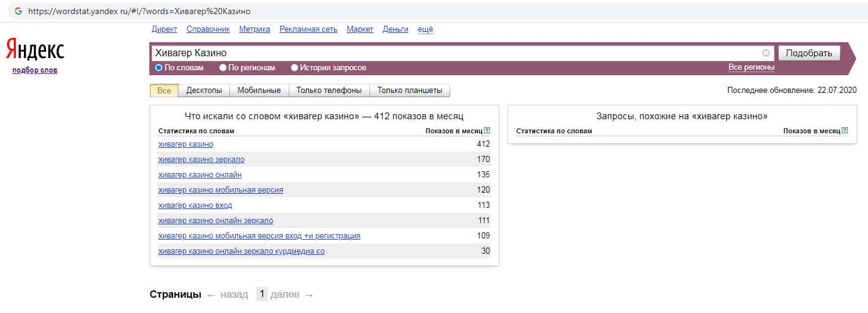This screenshot has height=313, width=868.
Task: Click help icon in similar queries panel
Action: (845, 131)
